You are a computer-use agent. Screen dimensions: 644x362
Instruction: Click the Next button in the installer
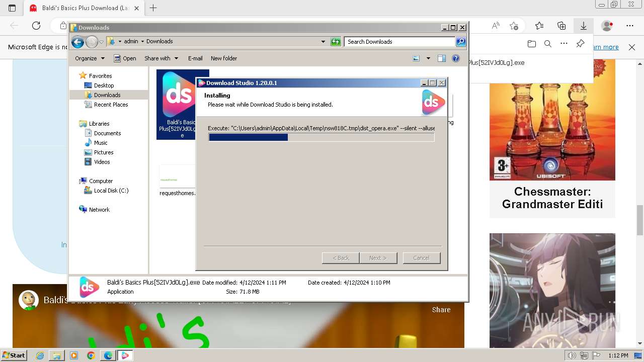(x=378, y=258)
